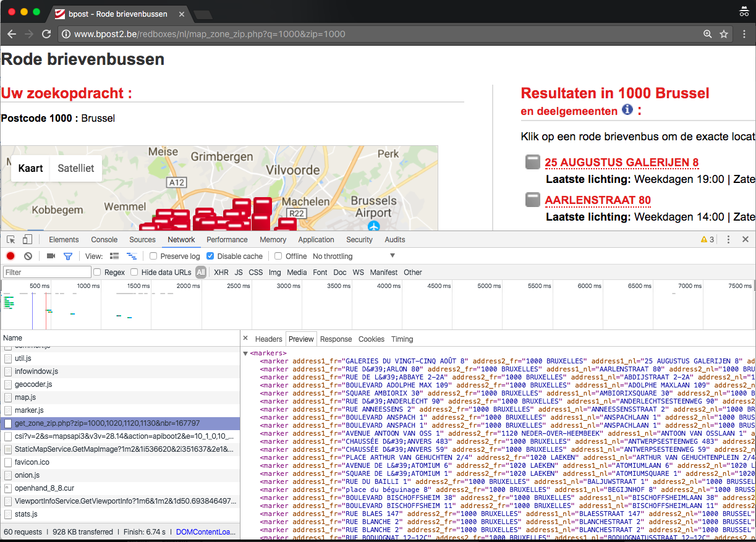
Task: Select the Kaart map view button
Action: (31, 168)
